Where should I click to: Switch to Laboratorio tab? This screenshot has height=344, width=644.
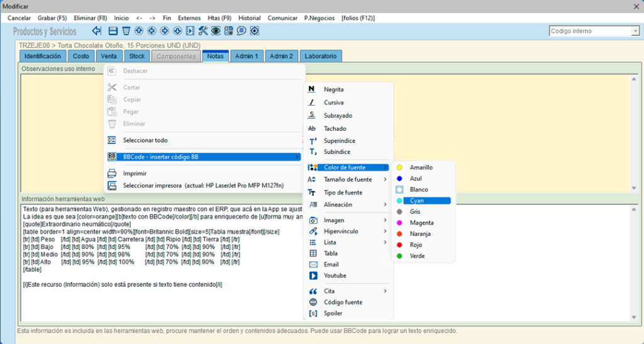tap(321, 56)
